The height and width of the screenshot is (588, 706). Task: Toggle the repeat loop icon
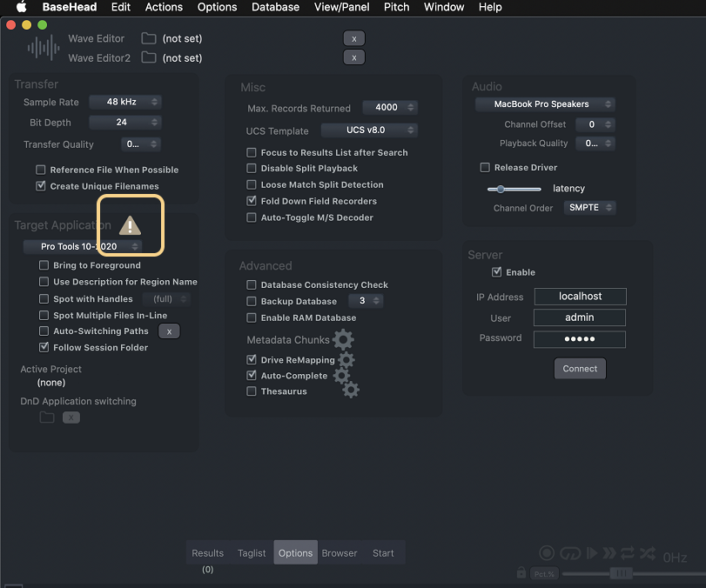[628, 553]
